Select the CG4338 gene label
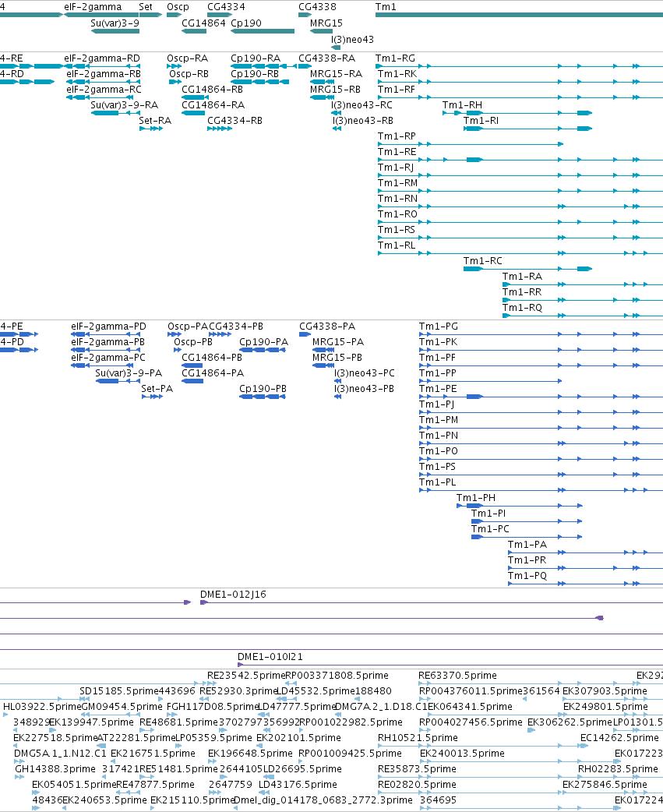This screenshot has width=663, height=812. click(x=317, y=7)
